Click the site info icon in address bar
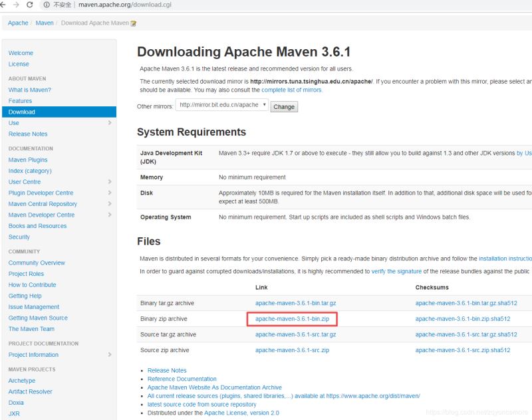 (x=47, y=5)
